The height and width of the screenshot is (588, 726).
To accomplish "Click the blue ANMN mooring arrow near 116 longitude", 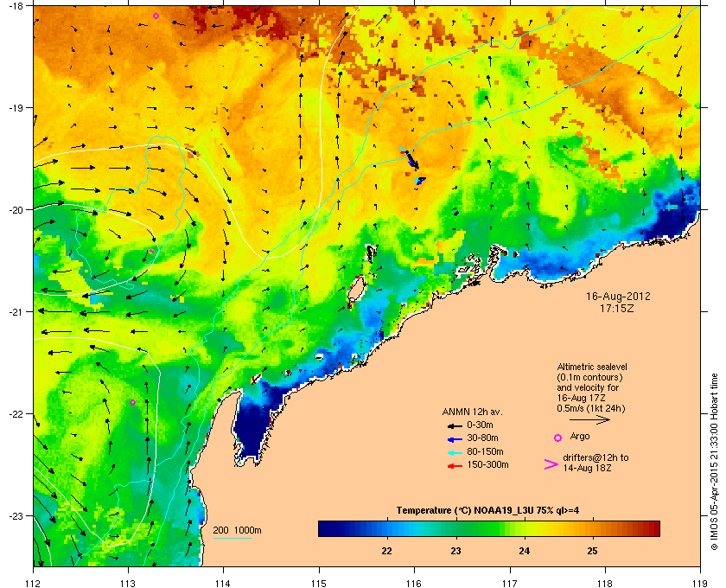I will tap(411, 159).
